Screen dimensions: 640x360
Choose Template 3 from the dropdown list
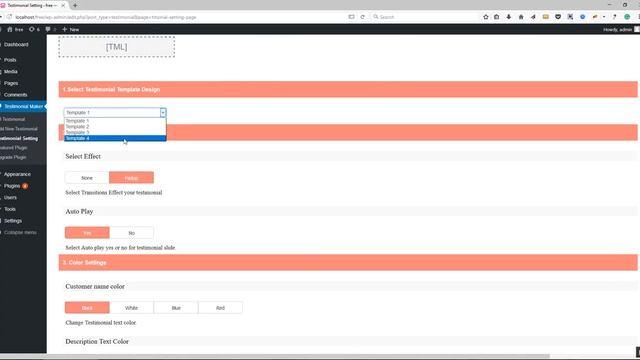pos(115,132)
